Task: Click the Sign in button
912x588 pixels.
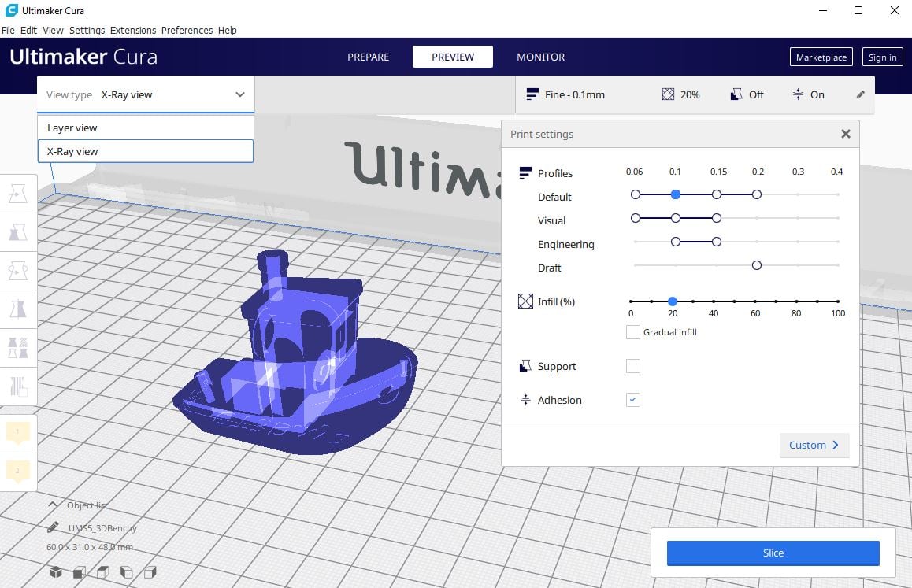Action: (x=882, y=57)
